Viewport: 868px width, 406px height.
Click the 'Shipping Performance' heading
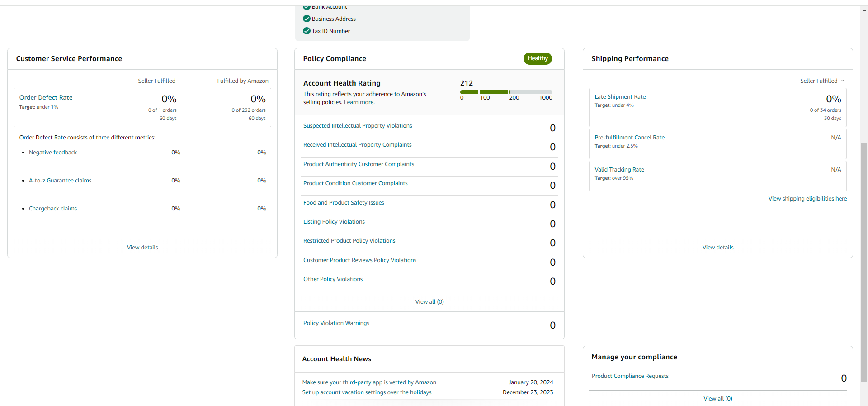(630, 59)
